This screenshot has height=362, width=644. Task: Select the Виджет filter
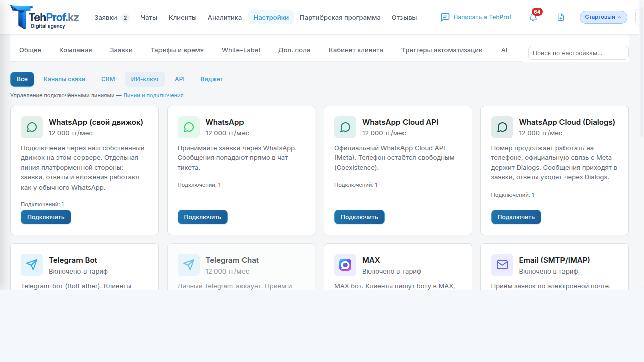(x=212, y=79)
